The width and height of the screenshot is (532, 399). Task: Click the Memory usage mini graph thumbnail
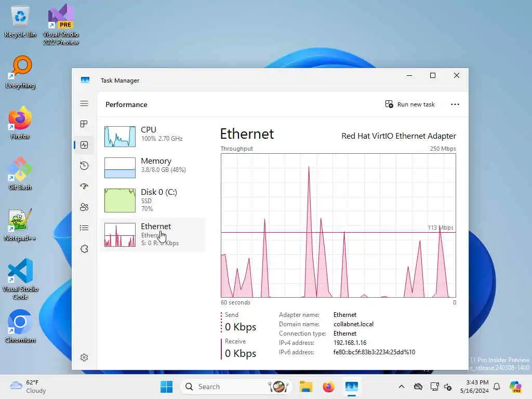120,168
